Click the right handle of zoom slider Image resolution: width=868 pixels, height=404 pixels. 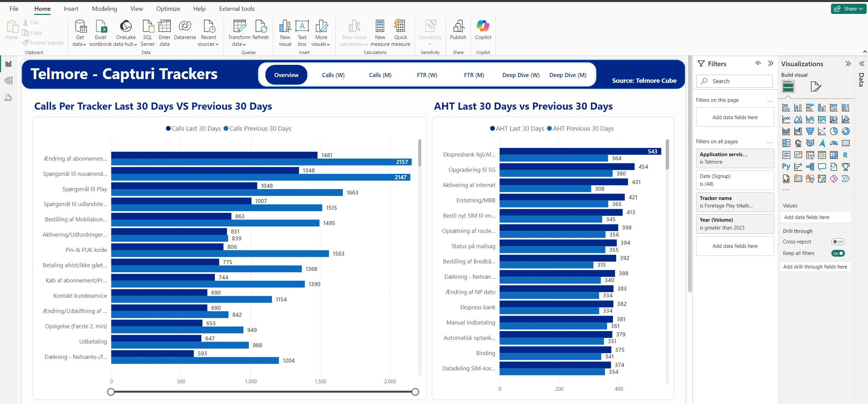click(415, 392)
